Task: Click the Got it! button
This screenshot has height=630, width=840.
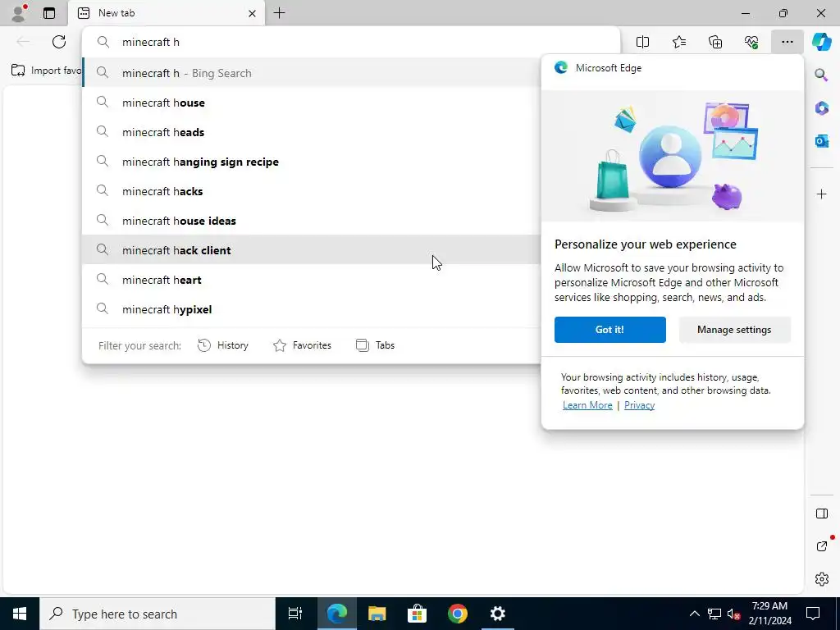Action: click(x=609, y=330)
